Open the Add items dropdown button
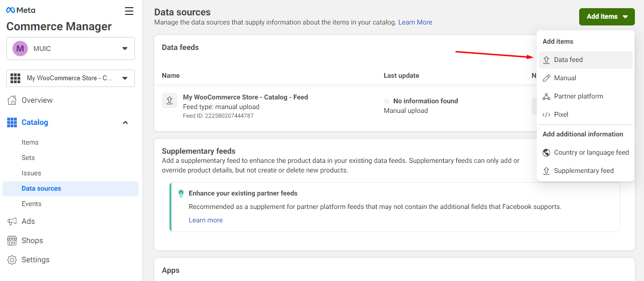Image resolution: width=644 pixels, height=281 pixels. coord(607,17)
